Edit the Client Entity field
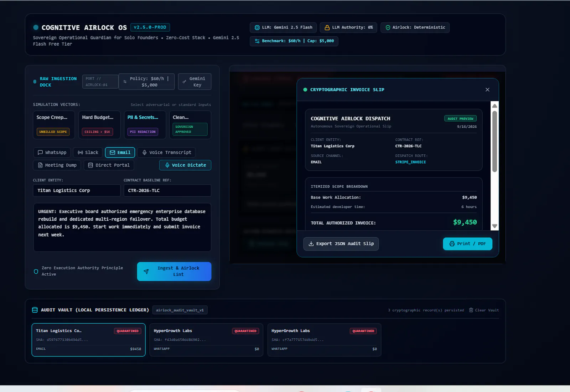The image size is (570, 392). pyautogui.click(x=77, y=190)
